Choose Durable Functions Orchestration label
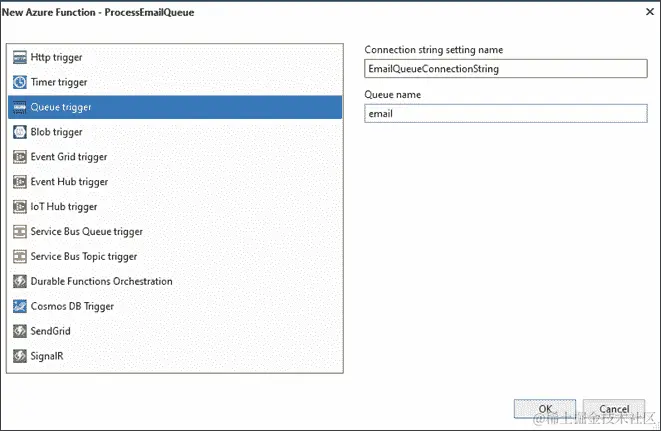The height and width of the screenshot is (431, 661). [x=101, y=281]
